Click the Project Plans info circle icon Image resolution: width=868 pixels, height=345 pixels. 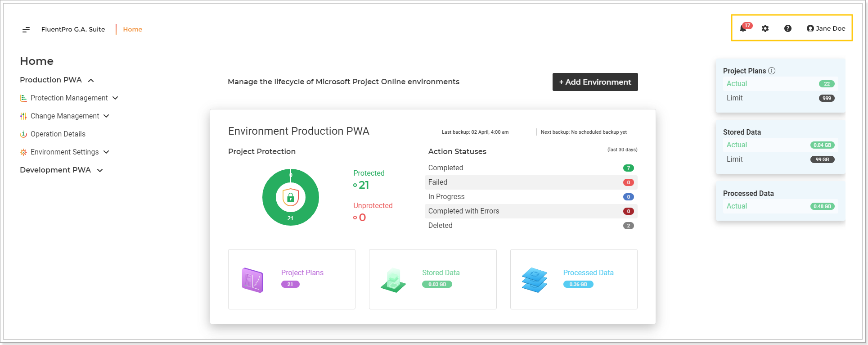pos(772,71)
